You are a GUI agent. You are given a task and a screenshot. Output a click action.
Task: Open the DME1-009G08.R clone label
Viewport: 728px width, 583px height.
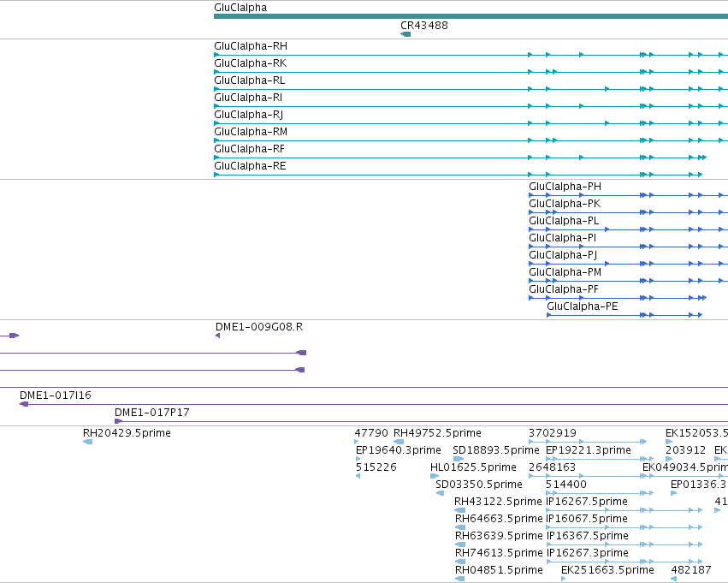coord(259,327)
